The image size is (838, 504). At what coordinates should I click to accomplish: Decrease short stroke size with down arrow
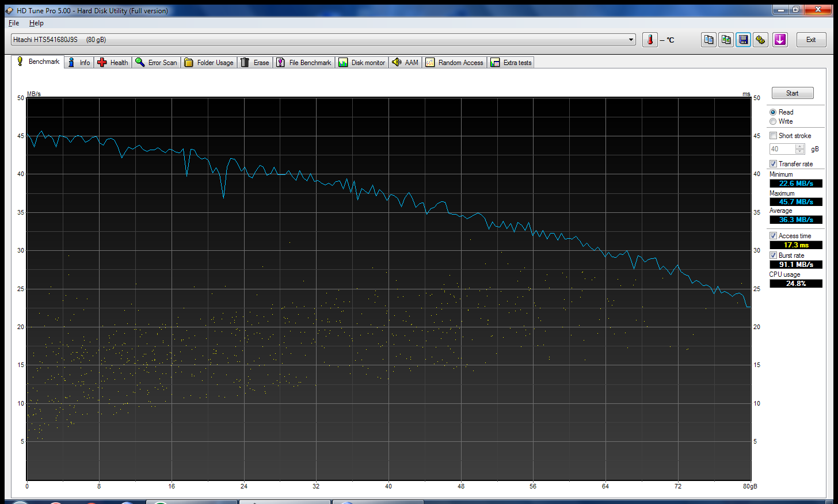click(800, 151)
